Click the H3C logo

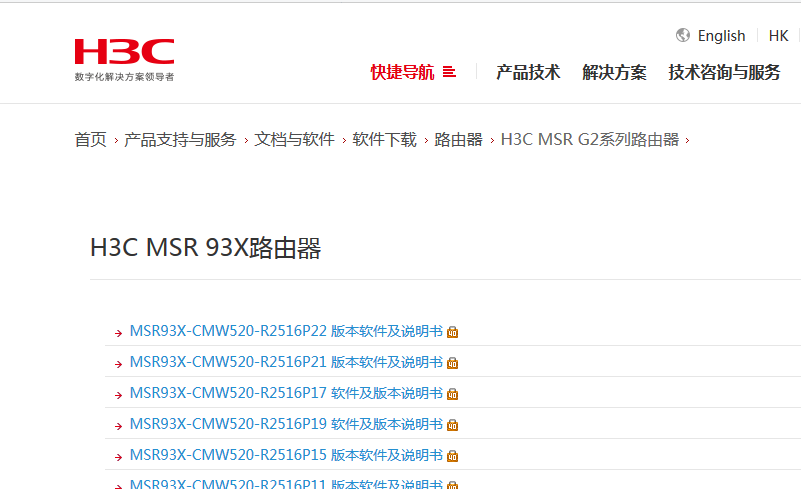(x=124, y=52)
